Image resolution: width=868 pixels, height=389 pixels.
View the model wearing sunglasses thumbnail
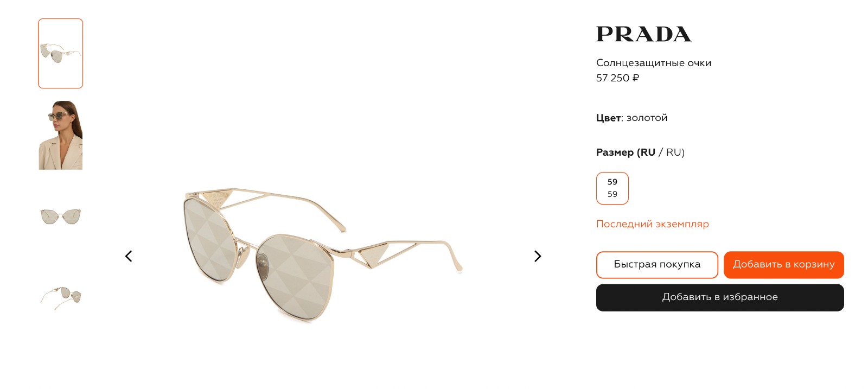[61, 135]
